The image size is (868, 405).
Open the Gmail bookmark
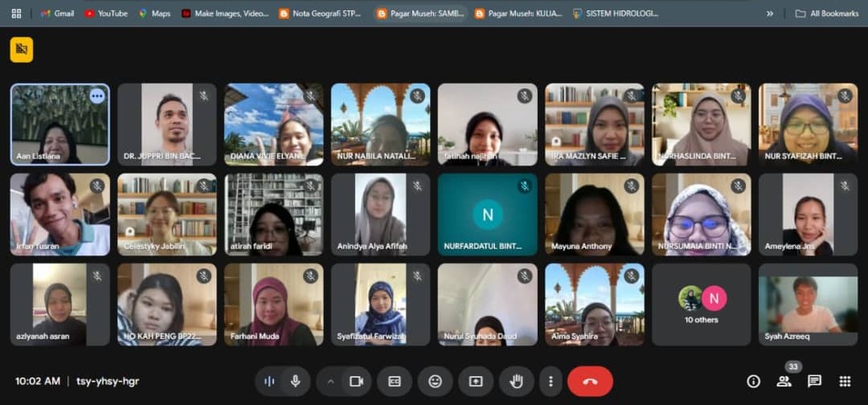(x=57, y=14)
